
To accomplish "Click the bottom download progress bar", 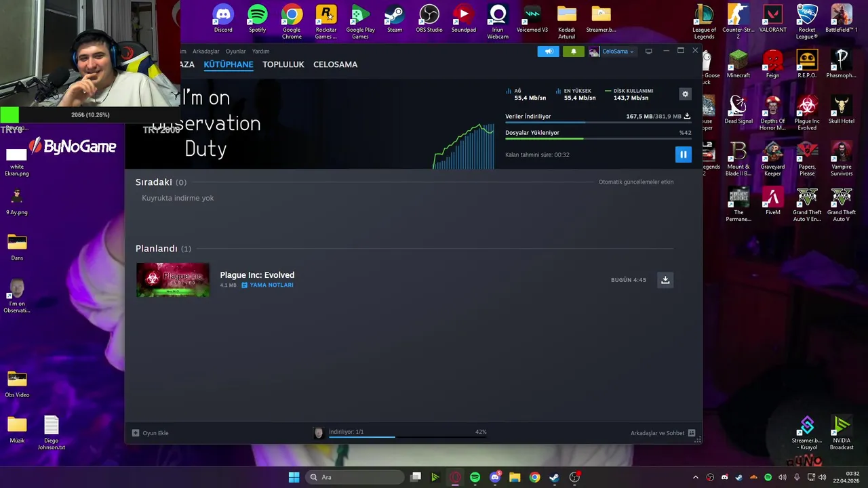I will pyautogui.click(x=408, y=437).
